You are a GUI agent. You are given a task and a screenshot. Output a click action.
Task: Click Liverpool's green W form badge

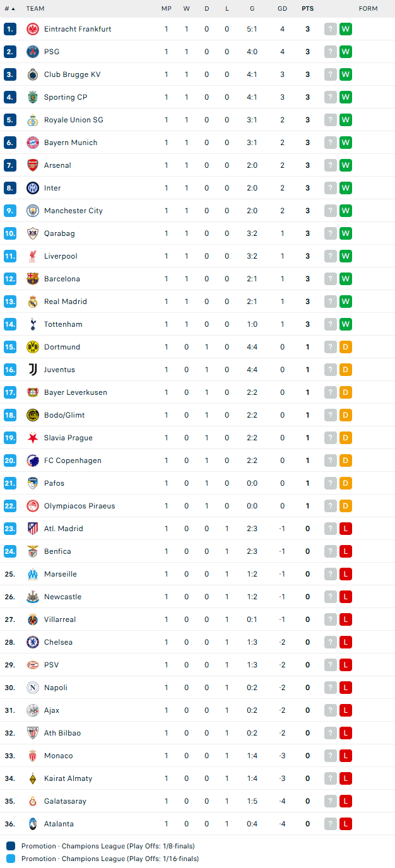pyautogui.click(x=346, y=256)
